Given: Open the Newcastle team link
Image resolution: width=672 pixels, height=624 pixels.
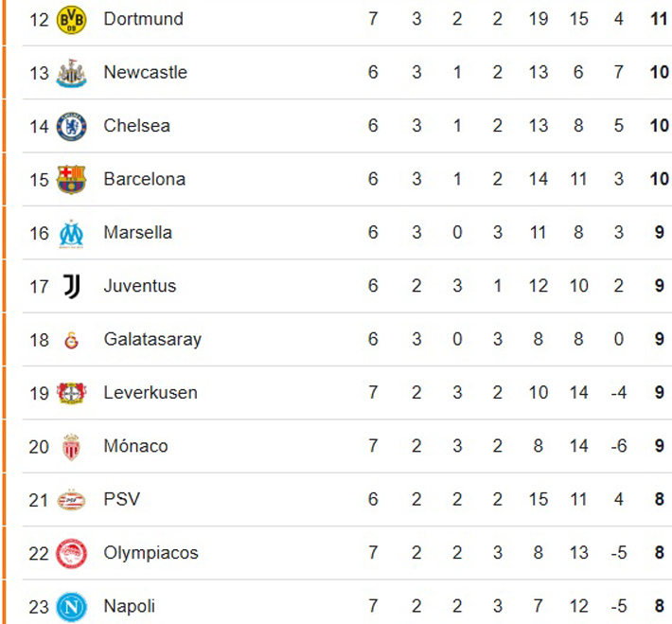Looking at the screenshot, I should coord(145,73).
